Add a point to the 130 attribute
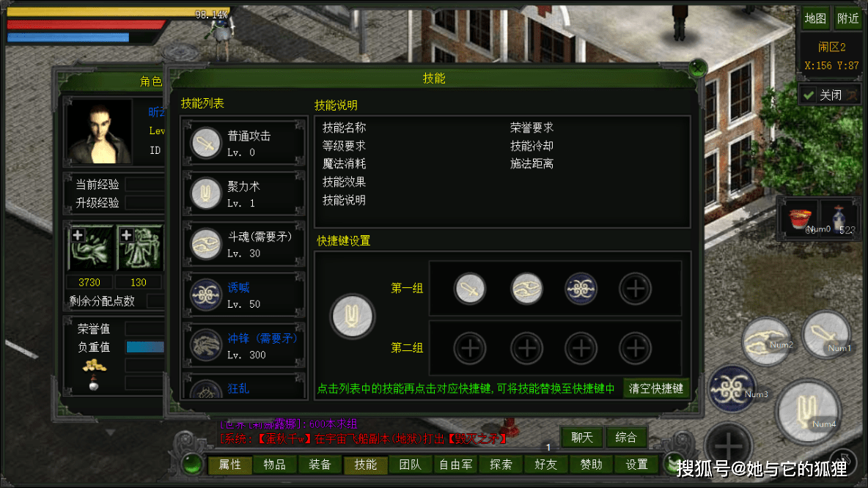The image size is (868, 488). pos(126,235)
